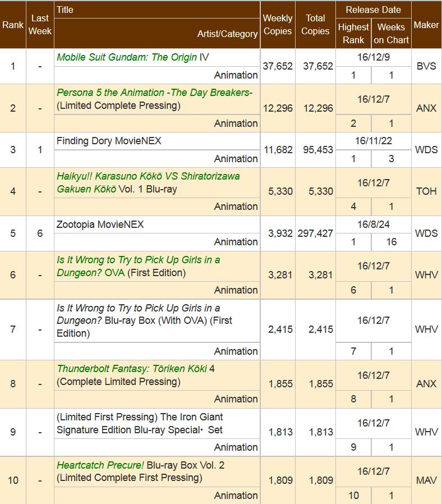Screen dimensions: 442x504
Task: Click the Artist/Category header cell
Action: point(227,34)
